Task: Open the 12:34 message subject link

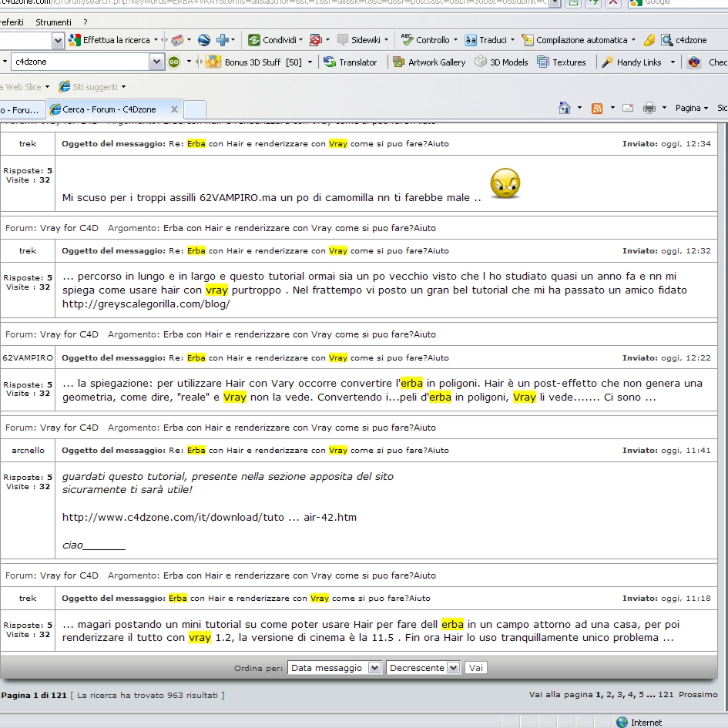Action: click(x=309, y=144)
